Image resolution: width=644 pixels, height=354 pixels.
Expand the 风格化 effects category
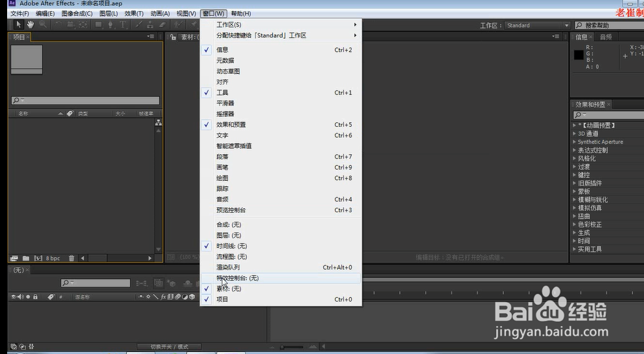point(575,158)
